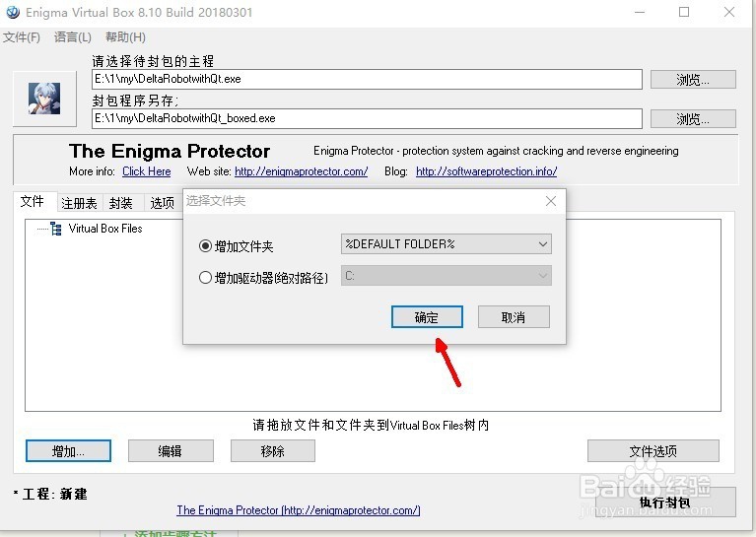
Task: Click the 工程: 新建 project label
Action: [x=50, y=494]
